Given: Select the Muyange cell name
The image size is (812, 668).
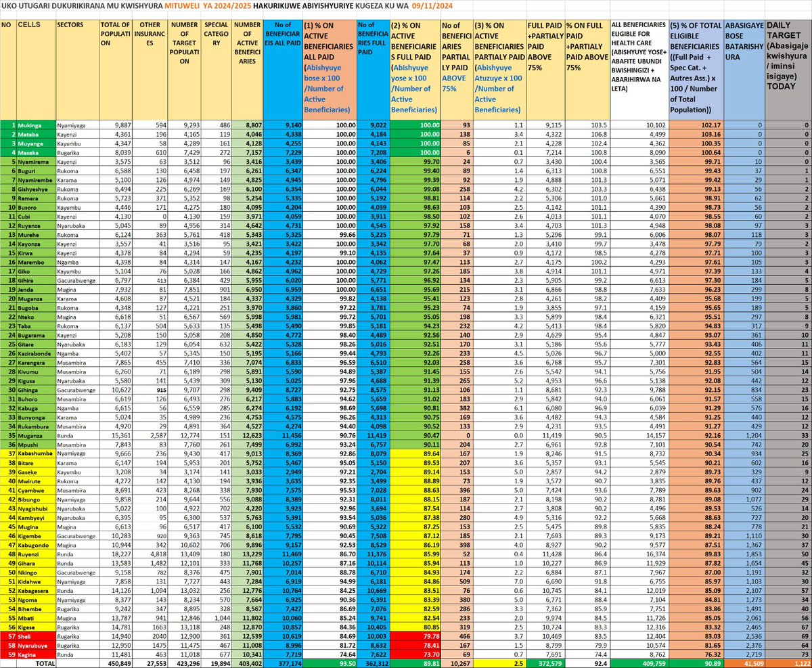Looking at the screenshot, I should 30,145.
